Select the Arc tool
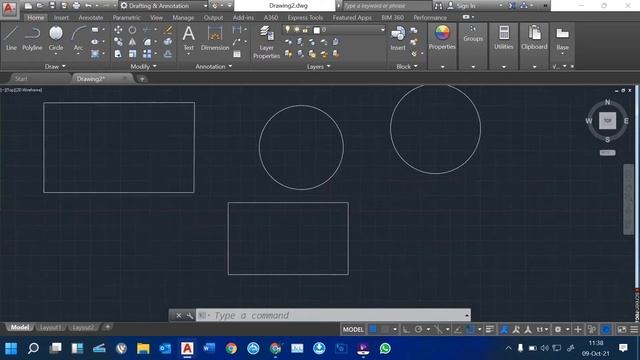Viewport: 640px width, 360px height. pos(78,38)
